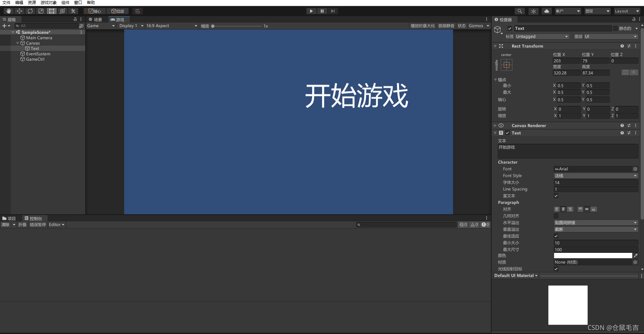Open Hierarchy search by type
Screen dimensions: 644x334
81,26
